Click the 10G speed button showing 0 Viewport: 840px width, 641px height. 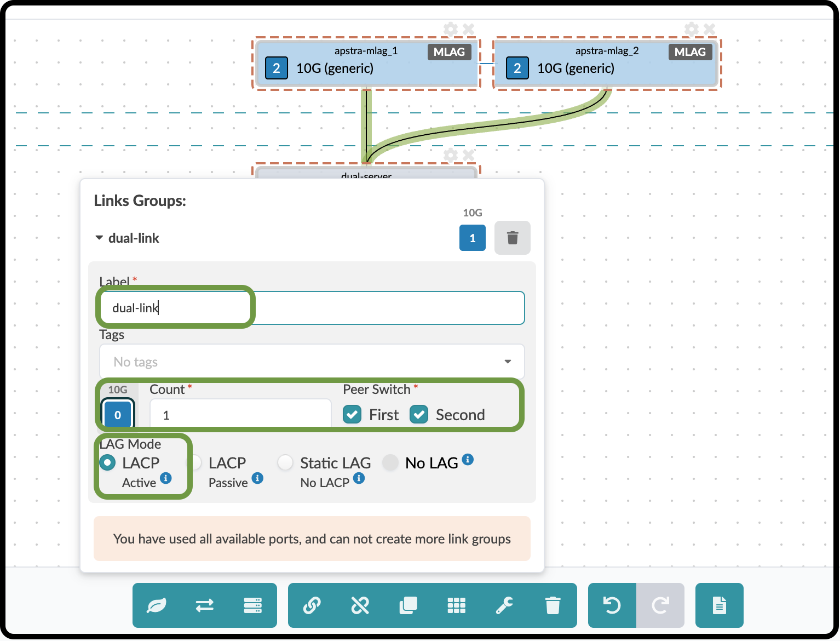[118, 415]
